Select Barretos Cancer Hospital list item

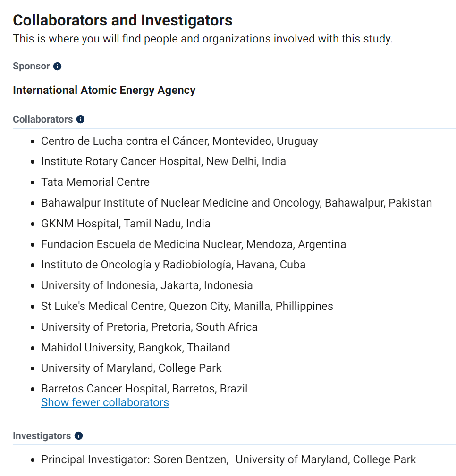click(x=144, y=389)
